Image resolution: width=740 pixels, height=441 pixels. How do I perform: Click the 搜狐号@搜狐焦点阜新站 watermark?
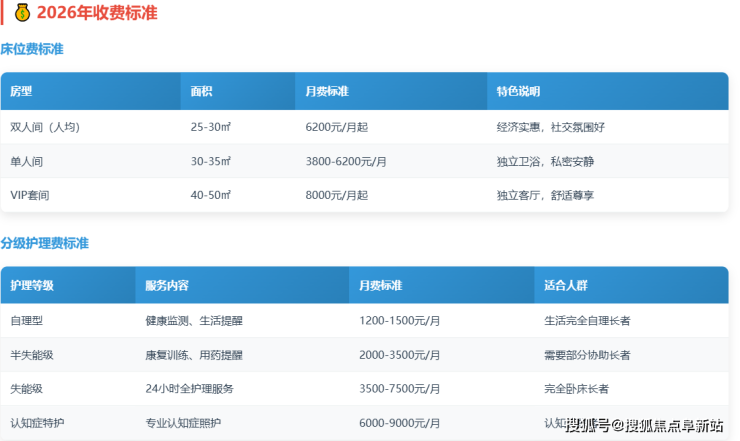coord(644,426)
